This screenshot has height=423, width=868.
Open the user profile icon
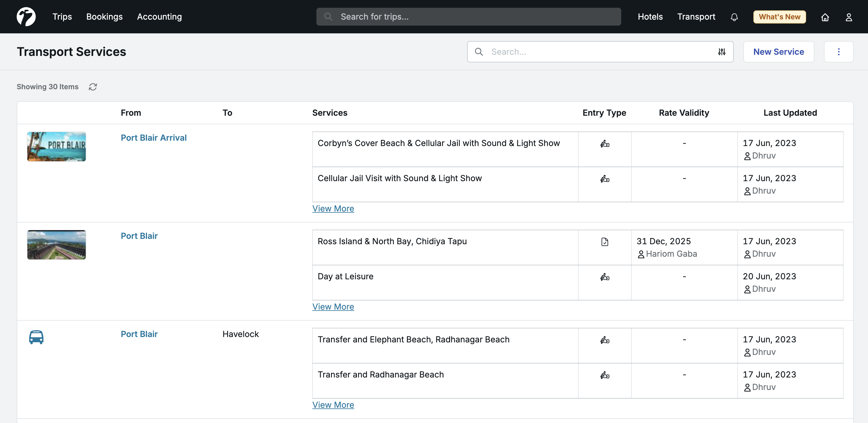pyautogui.click(x=848, y=17)
